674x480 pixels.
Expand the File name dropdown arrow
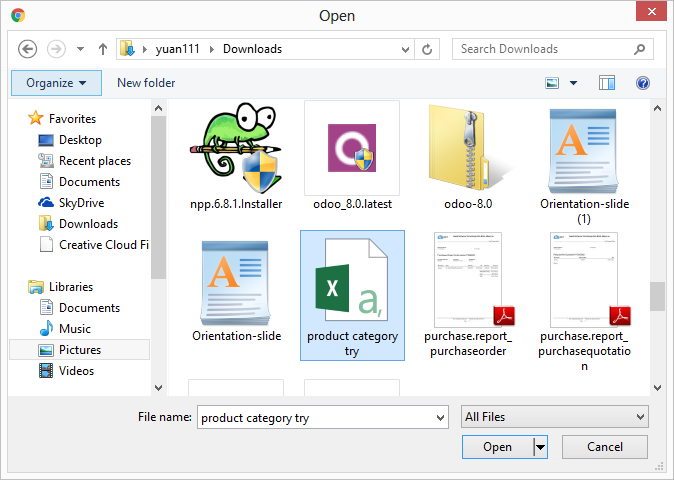point(440,417)
